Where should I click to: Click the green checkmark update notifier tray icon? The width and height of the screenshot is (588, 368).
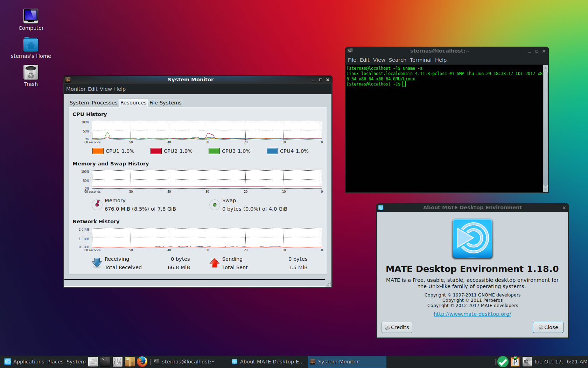click(503, 362)
